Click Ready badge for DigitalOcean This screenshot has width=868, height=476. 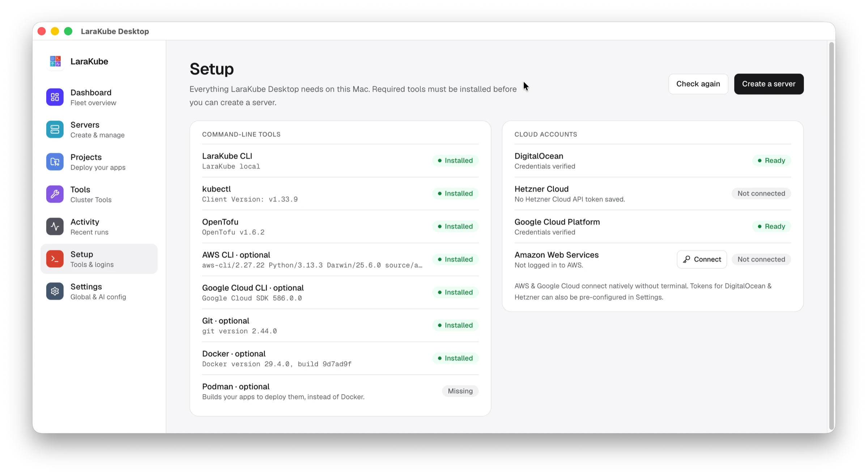(771, 160)
